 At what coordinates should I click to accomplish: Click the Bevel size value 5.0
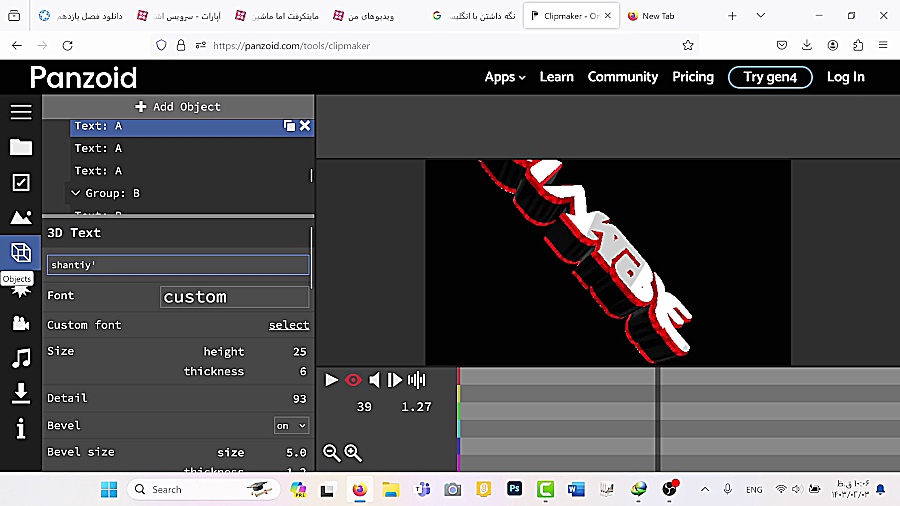click(x=296, y=453)
